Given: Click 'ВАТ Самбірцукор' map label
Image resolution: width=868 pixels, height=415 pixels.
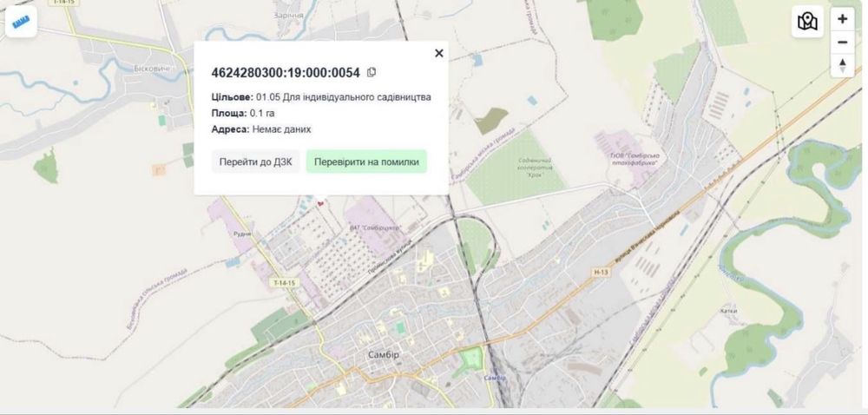Looking at the screenshot, I should (375, 227).
